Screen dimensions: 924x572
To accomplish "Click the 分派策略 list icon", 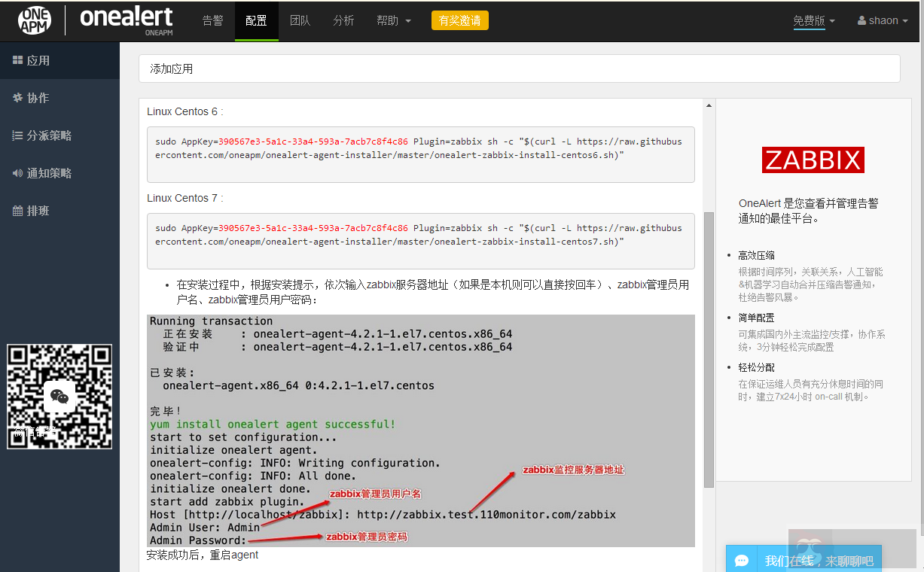I will [x=19, y=135].
